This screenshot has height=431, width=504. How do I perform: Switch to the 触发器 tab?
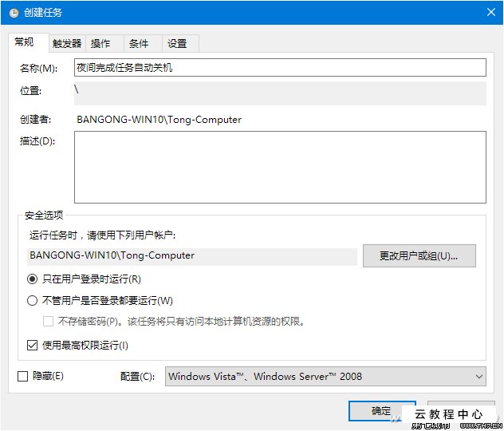66,44
